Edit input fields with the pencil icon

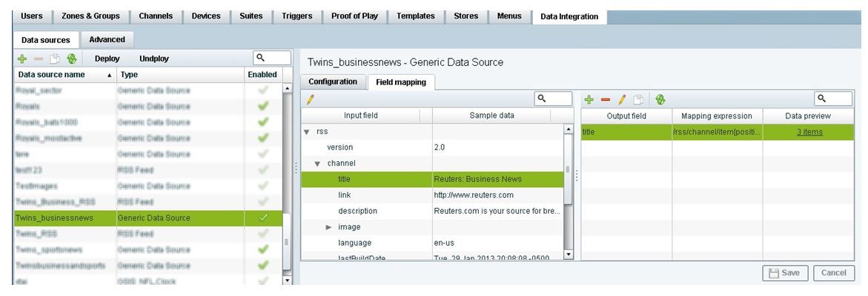tap(310, 99)
